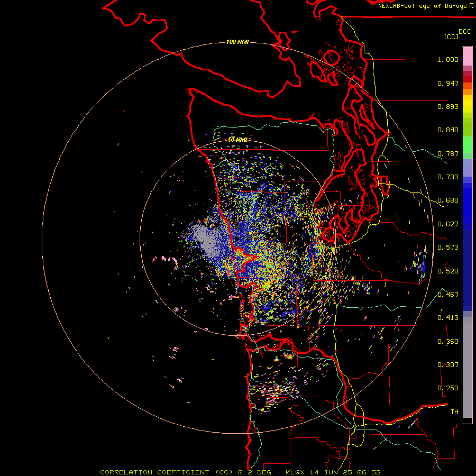Select the 0.360 scale value

tap(448, 342)
